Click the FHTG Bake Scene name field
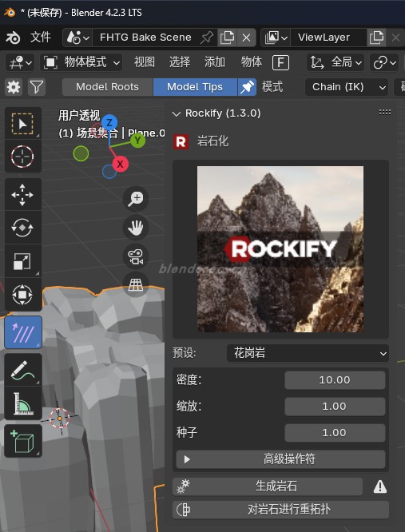Image resolution: width=405 pixels, height=532 pixels. (x=145, y=38)
